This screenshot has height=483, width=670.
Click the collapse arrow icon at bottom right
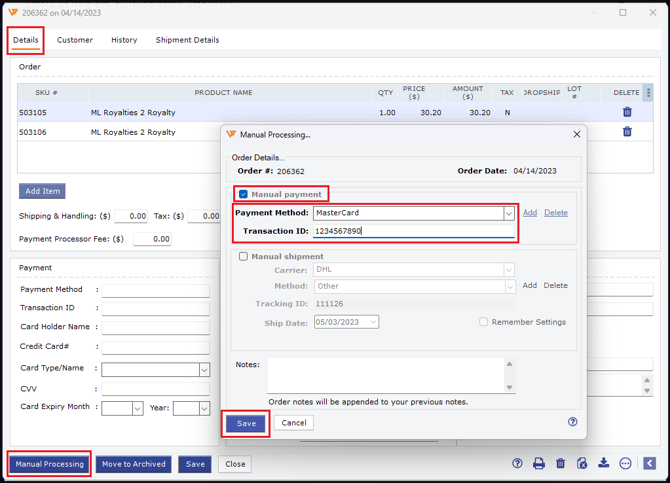[649, 464]
